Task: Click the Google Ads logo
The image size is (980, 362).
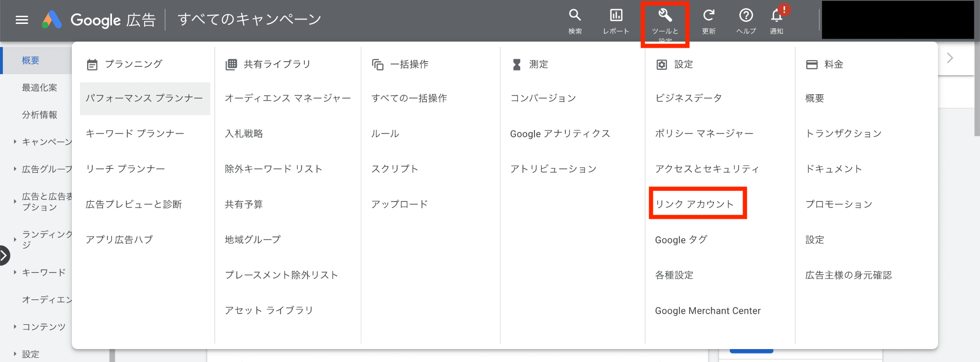Action: click(52, 20)
